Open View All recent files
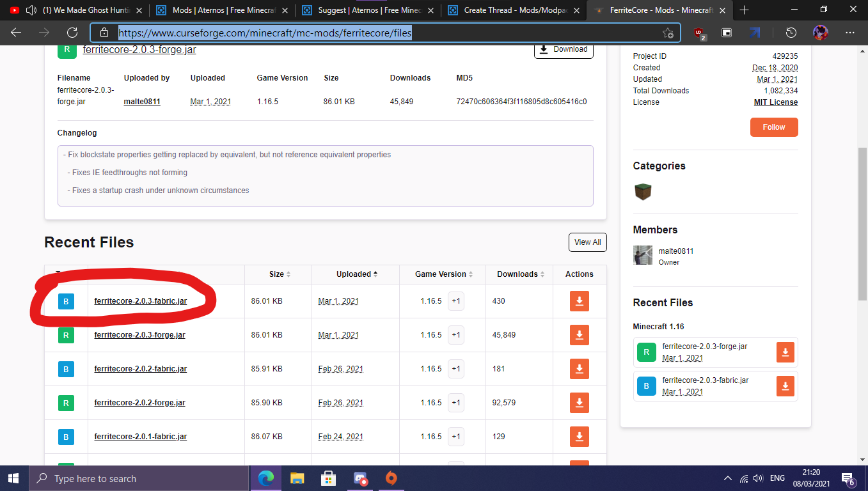The width and height of the screenshot is (868, 491). (x=587, y=242)
